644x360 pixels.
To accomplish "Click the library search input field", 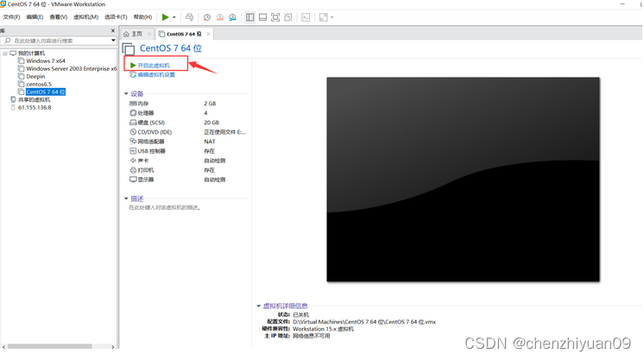I will click(x=58, y=41).
